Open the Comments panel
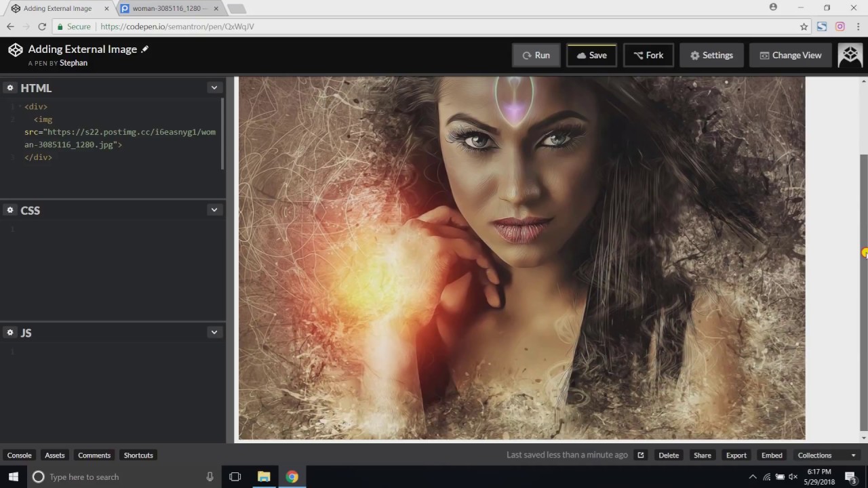This screenshot has width=868, height=488. point(94,455)
